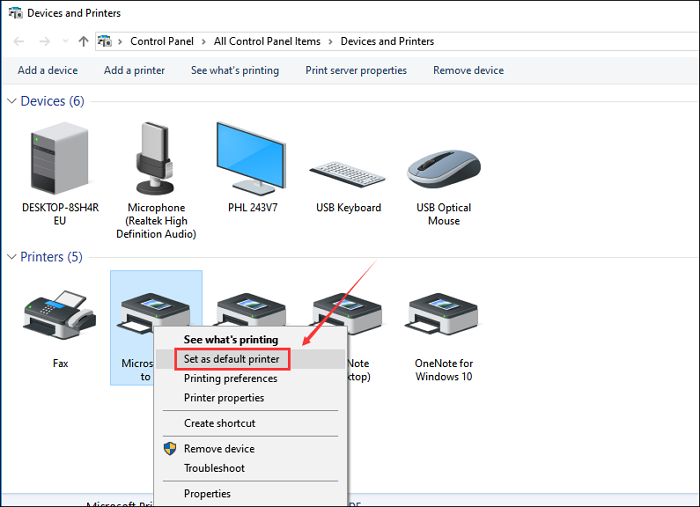Expand chevron before Control Panel breadcrumb
700x507 pixels.
(120, 42)
